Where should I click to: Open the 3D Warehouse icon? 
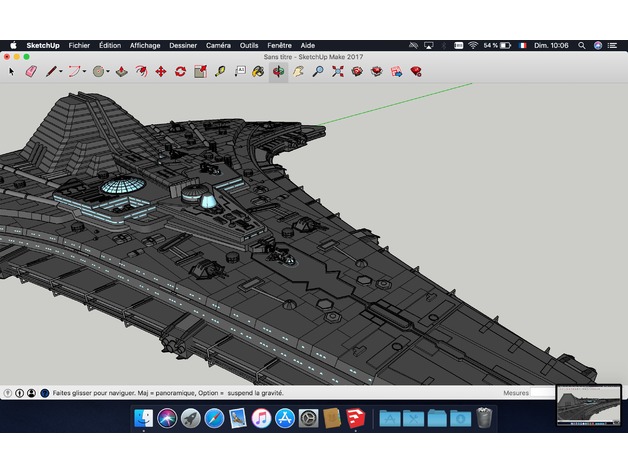[357, 72]
